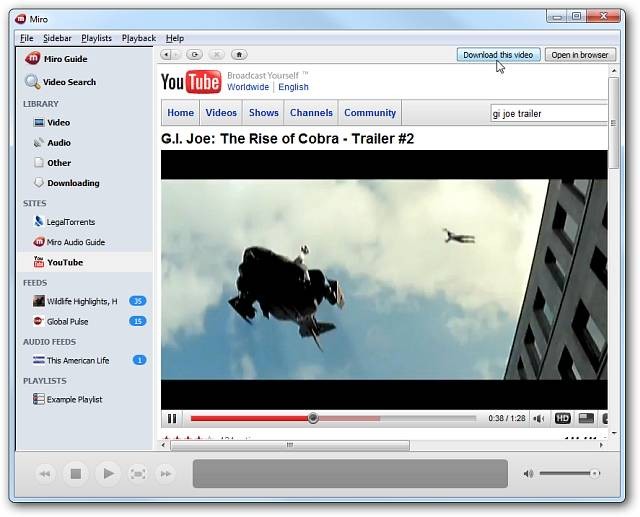The width and height of the screenshot is (640, 517).
Task: Open the File menu
Action: click(x=27, y=38)
